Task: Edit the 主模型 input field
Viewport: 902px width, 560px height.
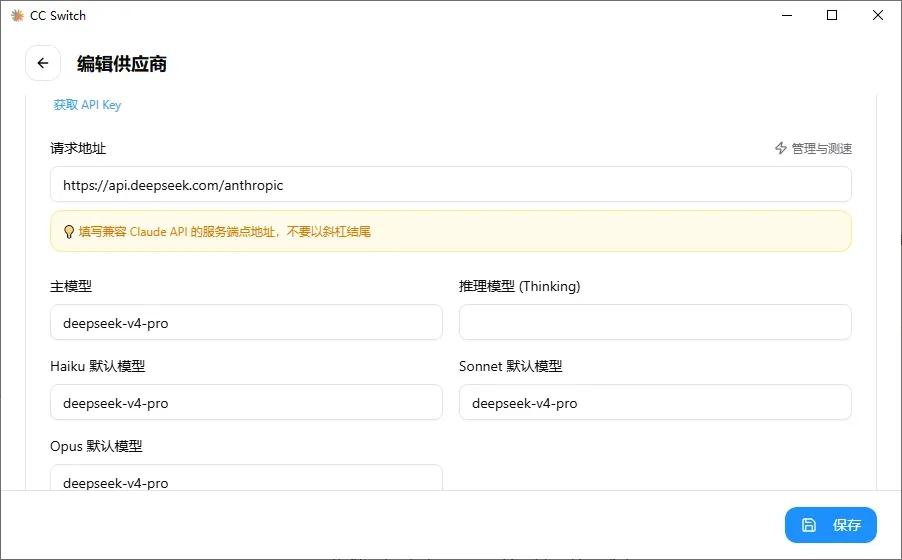Action: click(x=246, y=322)
